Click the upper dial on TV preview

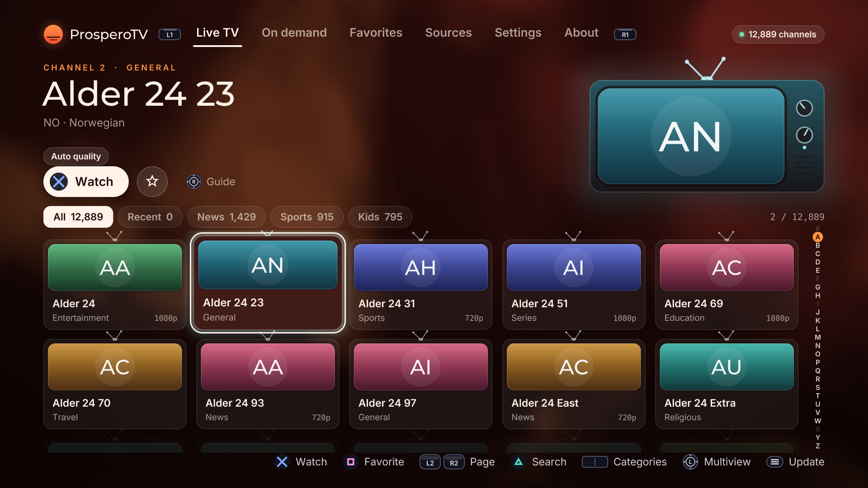tap(804, 108)
